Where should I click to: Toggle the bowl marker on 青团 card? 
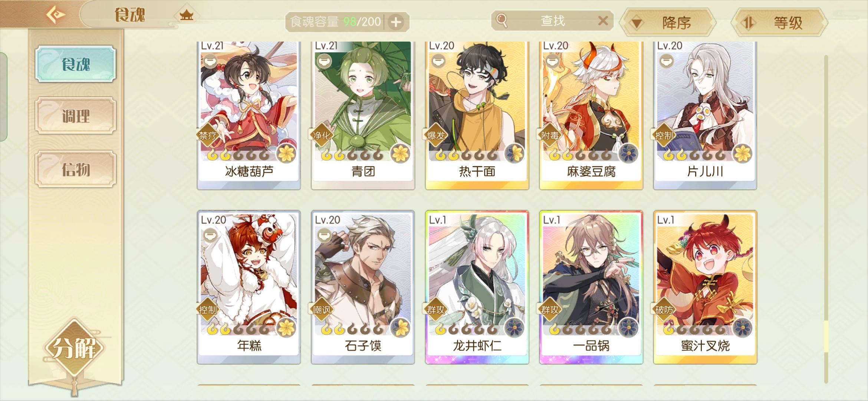tap(324, 61)
